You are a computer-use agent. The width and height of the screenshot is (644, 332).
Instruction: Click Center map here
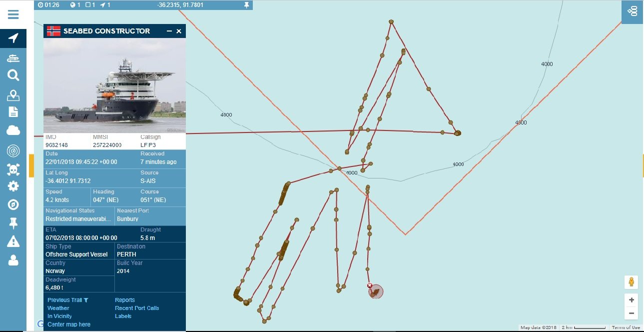coord(69,324)
